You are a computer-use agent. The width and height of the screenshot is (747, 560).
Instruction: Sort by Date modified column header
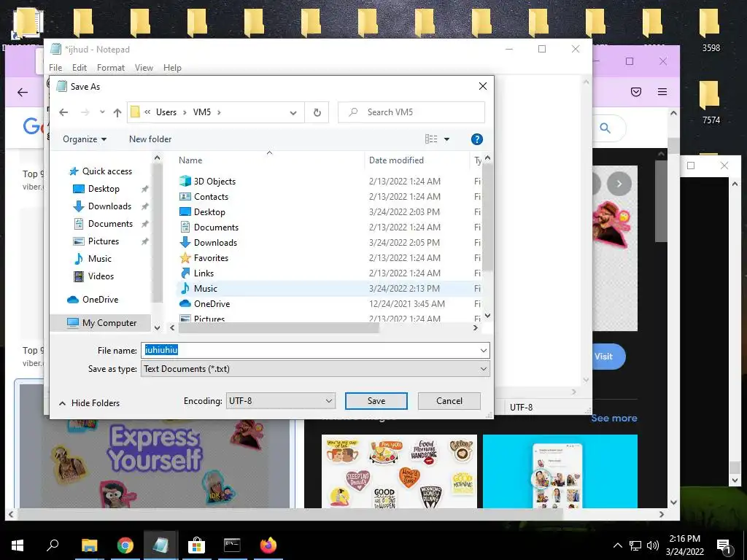[x=396, y=160]
